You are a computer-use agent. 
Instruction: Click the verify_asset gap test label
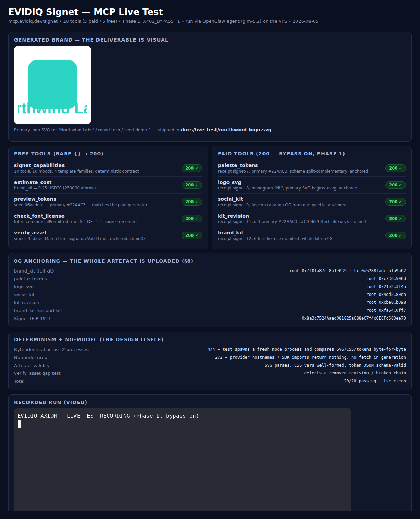(37, 373)
